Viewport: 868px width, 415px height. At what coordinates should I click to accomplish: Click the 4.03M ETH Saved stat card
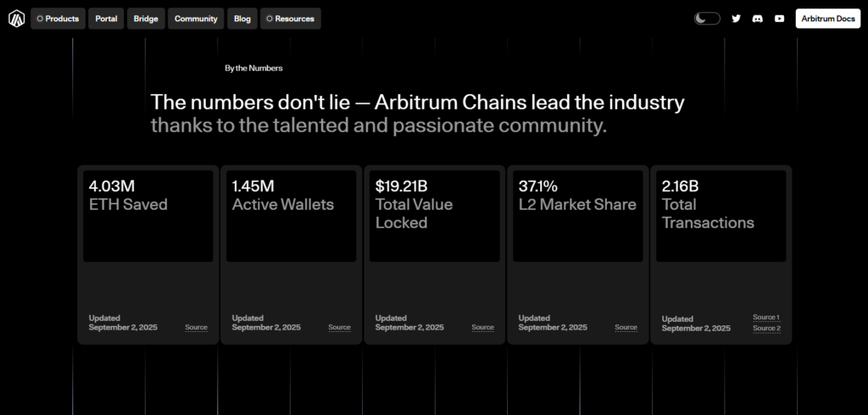(x=147, y=216)
